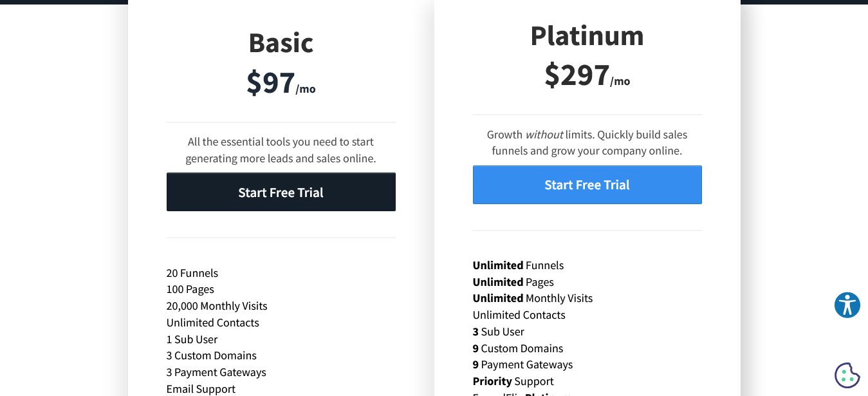
Task: Start Free Trial on the Platinum plan
Action: [587, 185]
